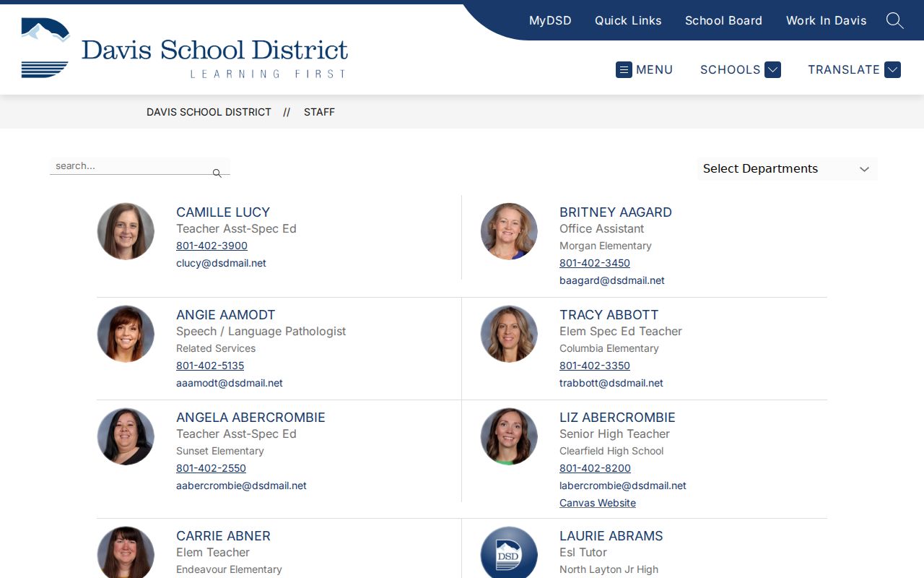Click 'Columbia Elementary' text
The image size is (924, 578).
click(x=609, y=348)
